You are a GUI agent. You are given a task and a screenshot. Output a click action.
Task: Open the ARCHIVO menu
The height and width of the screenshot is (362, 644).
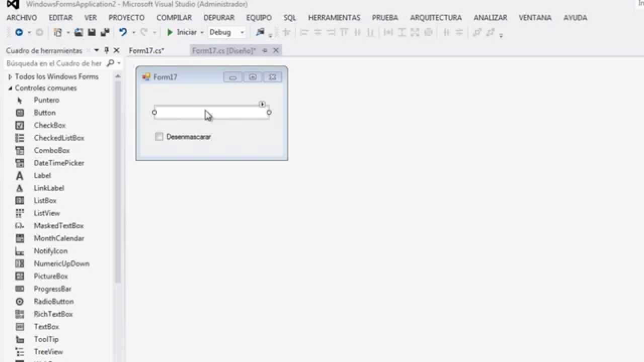22,18
